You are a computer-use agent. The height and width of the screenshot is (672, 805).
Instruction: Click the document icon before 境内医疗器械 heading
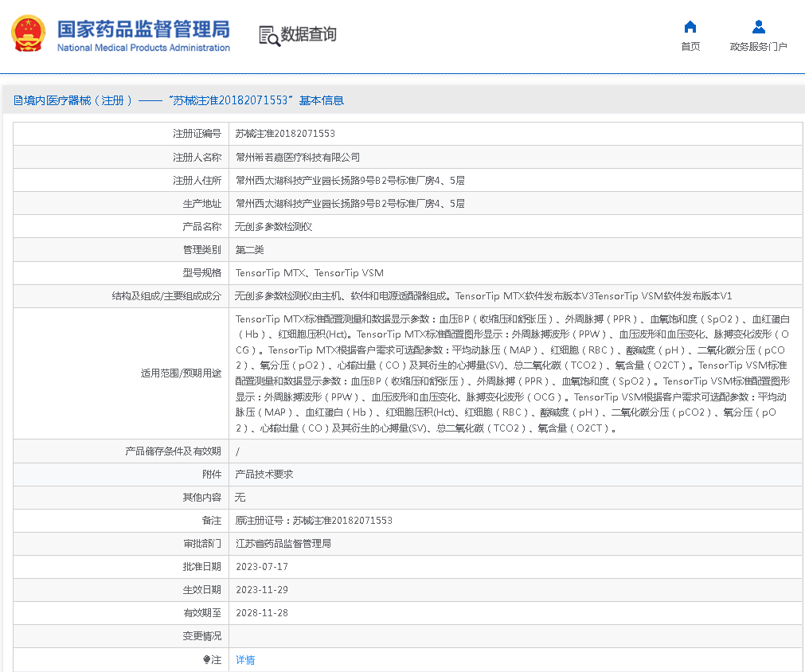pyautogui.click(x=18, y=100)
